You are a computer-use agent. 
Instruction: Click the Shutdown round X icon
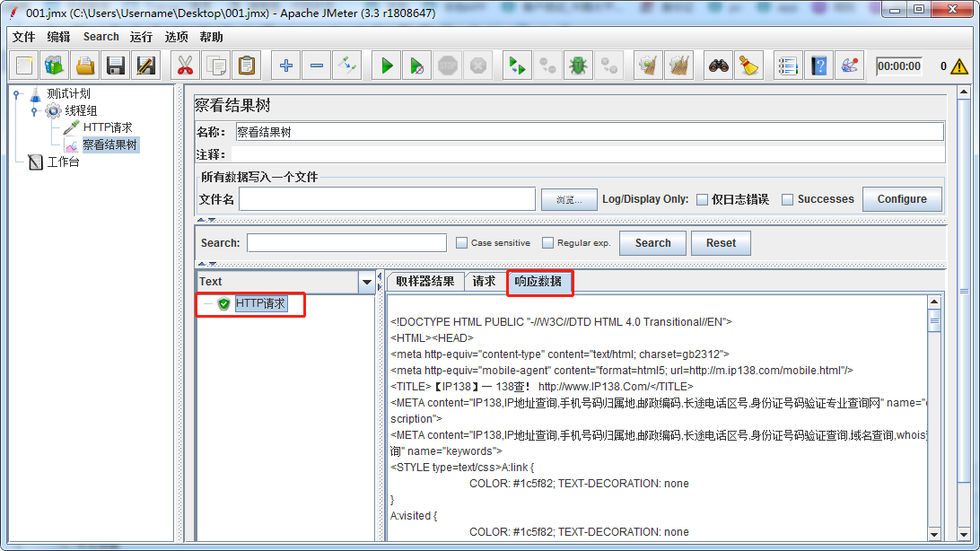(x=478, y=66)
